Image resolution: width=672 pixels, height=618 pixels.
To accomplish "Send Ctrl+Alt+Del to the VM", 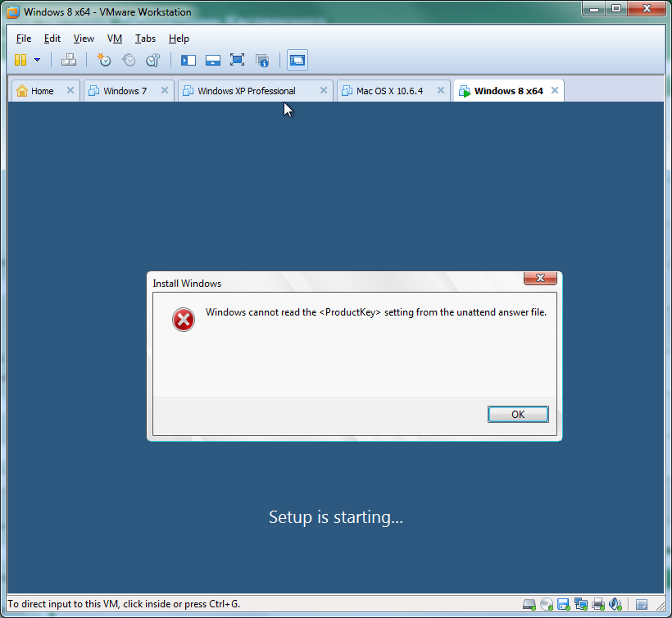I will (69, 60).
